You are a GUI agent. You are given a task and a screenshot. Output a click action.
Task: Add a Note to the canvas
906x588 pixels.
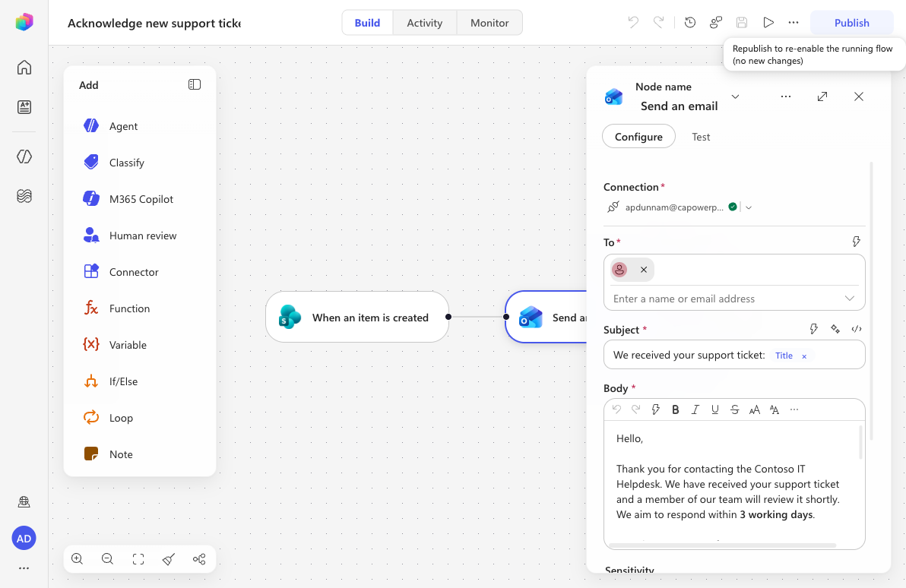(x=140, y=454)
